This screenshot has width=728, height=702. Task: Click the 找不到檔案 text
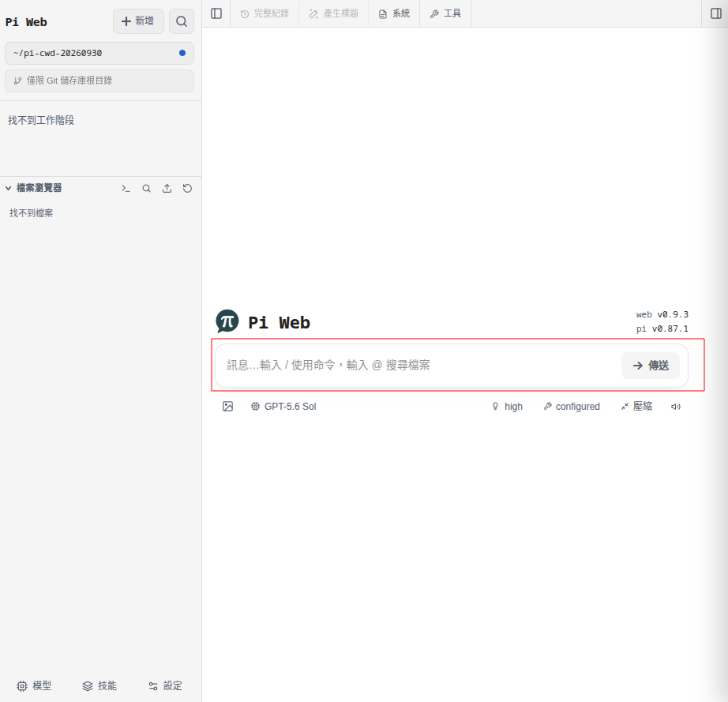[31, 213]
